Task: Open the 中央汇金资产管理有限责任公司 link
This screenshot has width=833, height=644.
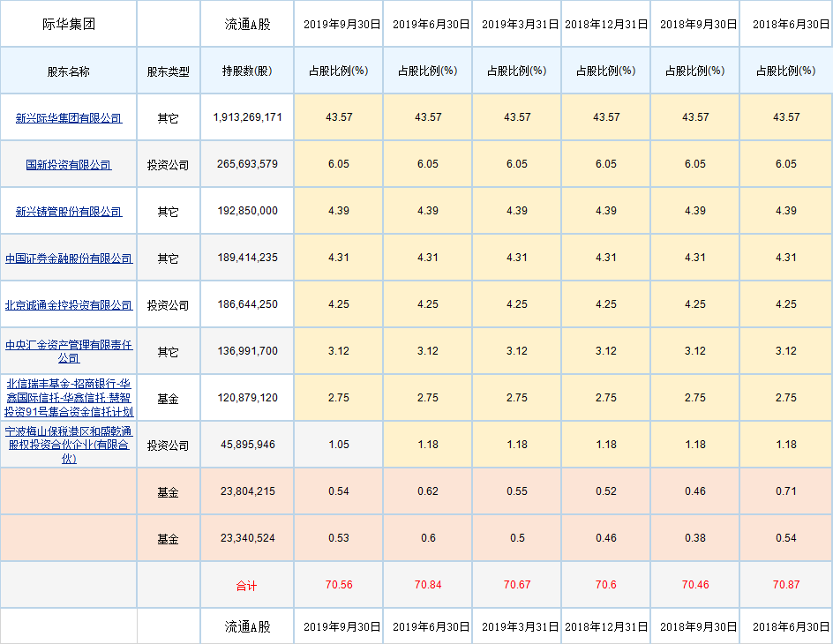Action: [69, 351]
